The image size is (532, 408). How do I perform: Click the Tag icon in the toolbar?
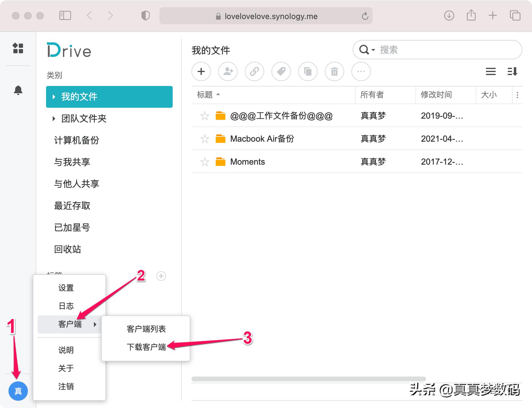[281, 72]
